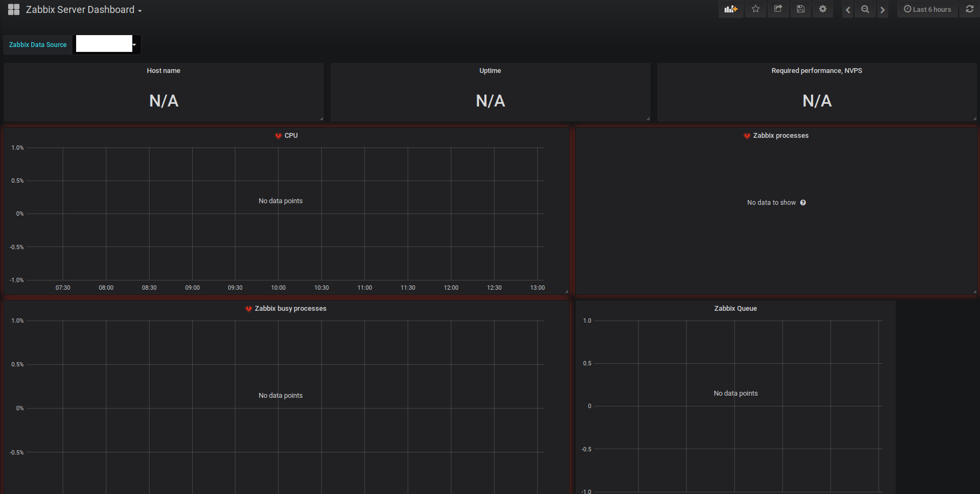The image size is (980, 494).
Task: Toggle the favorite star for this dashboard
Action: click(755, 9)
